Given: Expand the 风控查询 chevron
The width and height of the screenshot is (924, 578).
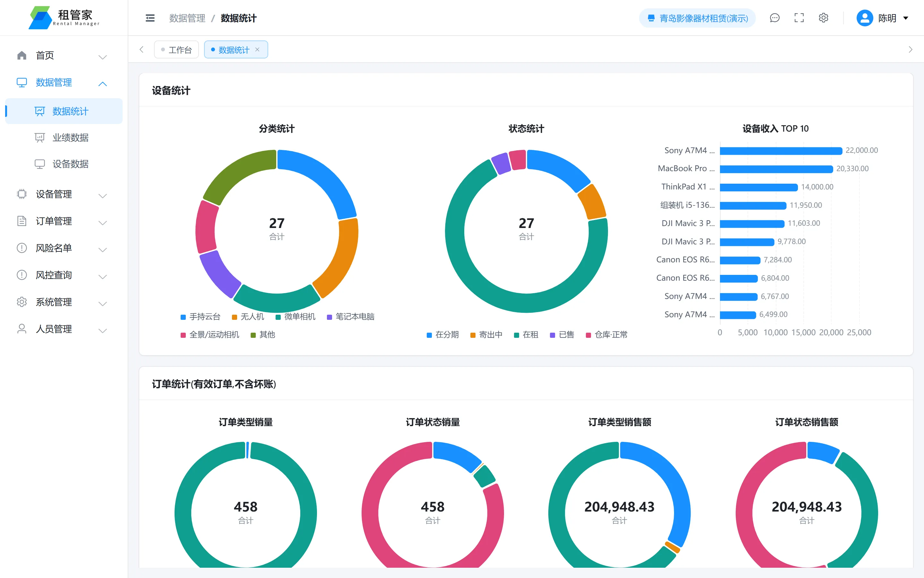Looking at the screenshot, I should click(102, 276).
